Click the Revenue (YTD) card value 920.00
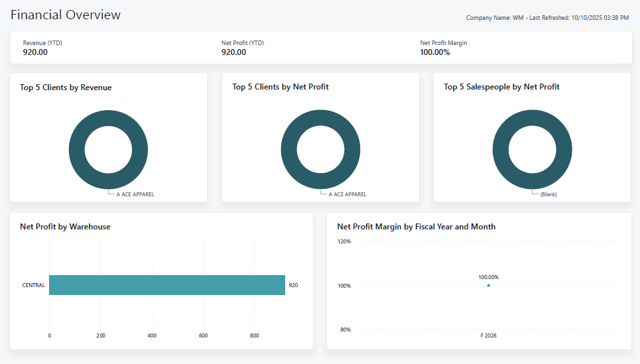The width and height of the screenshot is (640, 364). pyautogui.click(x=35, y=52)
